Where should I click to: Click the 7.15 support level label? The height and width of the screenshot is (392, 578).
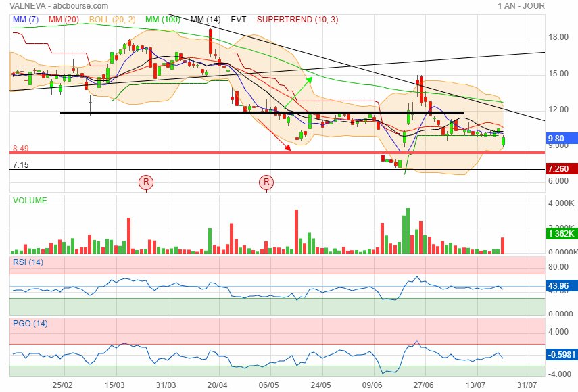[x=21, y=165]
